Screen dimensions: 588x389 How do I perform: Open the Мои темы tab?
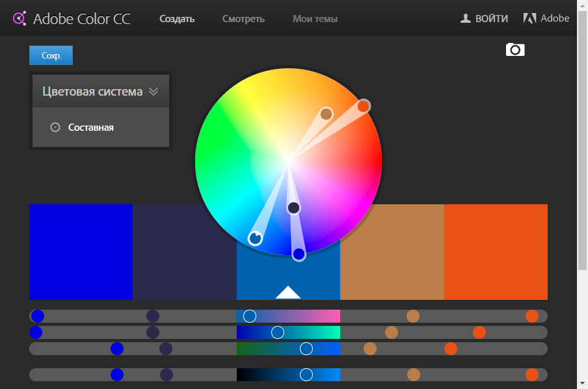[315, 19]
